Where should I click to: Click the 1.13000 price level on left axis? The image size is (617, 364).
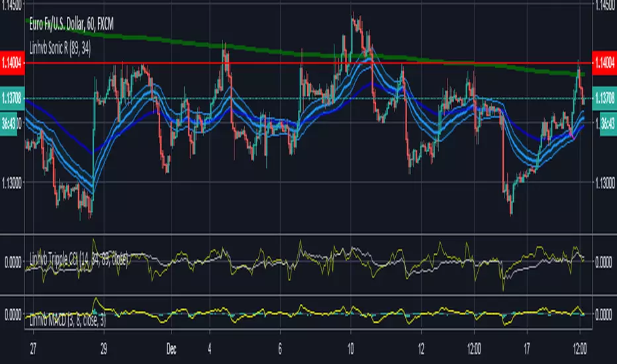tap(12, 183)
